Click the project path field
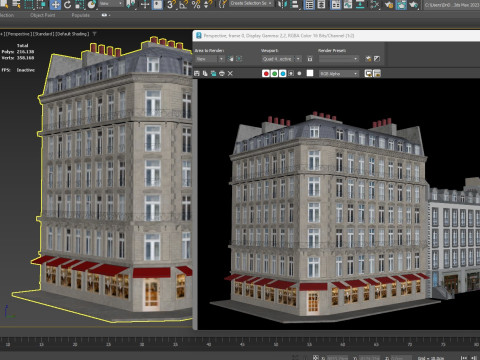 pos(452,5)
